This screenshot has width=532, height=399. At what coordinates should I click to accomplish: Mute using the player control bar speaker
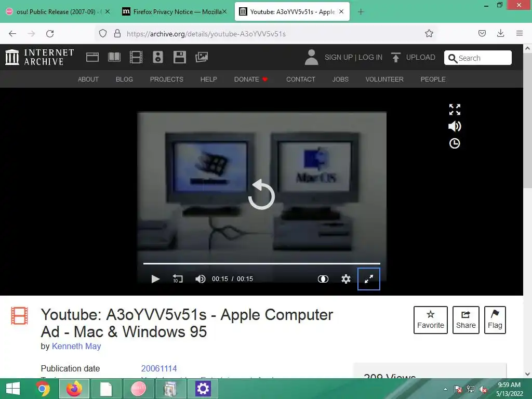(x=200, y=278)
